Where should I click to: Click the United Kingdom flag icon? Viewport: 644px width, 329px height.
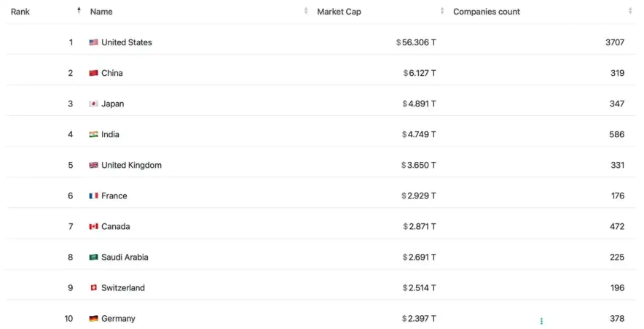point(93,165)
